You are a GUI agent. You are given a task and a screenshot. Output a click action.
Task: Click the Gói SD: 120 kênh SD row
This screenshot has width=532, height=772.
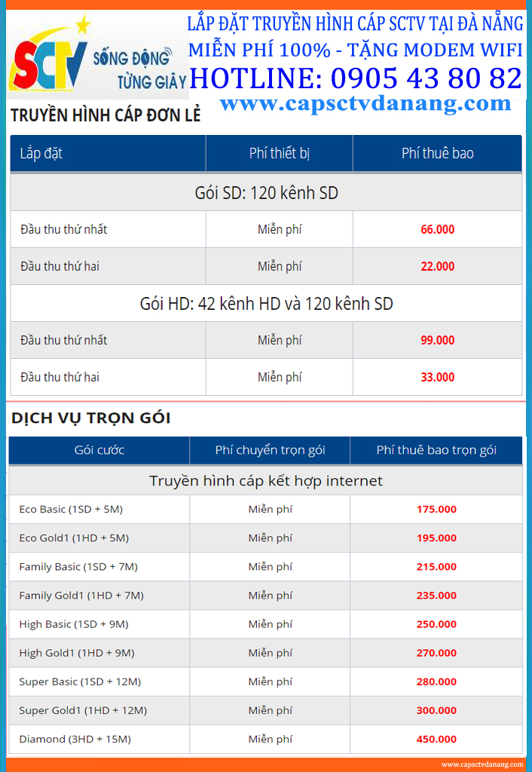pos(266,192)
